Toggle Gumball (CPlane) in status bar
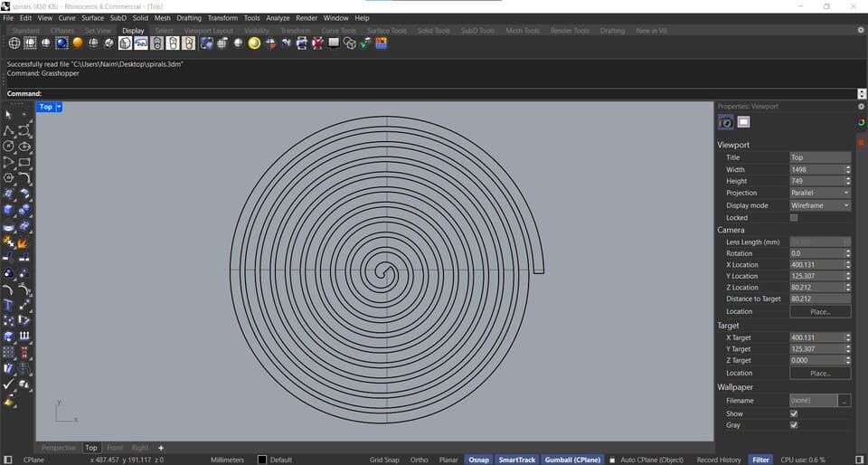This screenshot has height=465, width=868. 572,460
